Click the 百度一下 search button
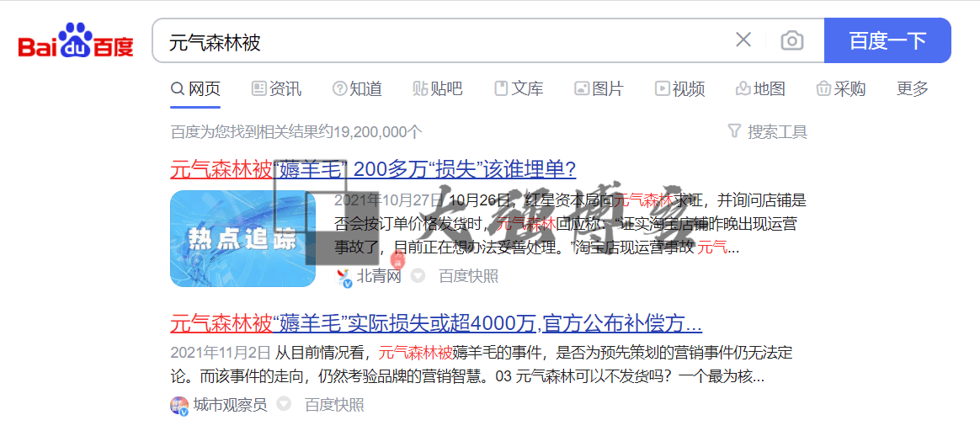 pos(887,40)
